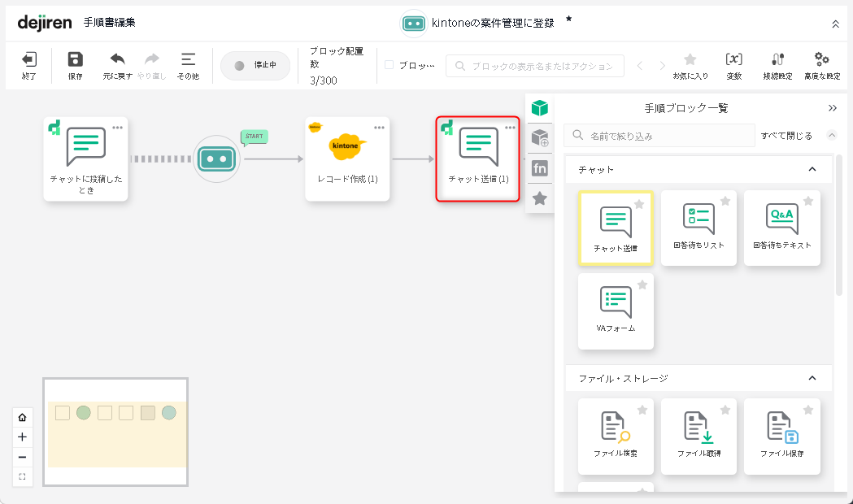
Task: Open options dots on レコード作成 (1) block
Action: pos(379,128)
